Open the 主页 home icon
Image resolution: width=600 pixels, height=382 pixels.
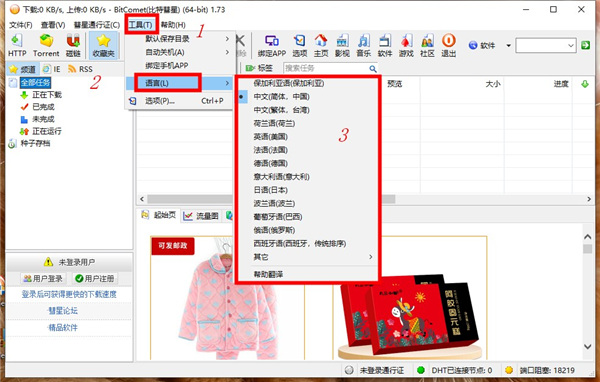pos(321,45)
